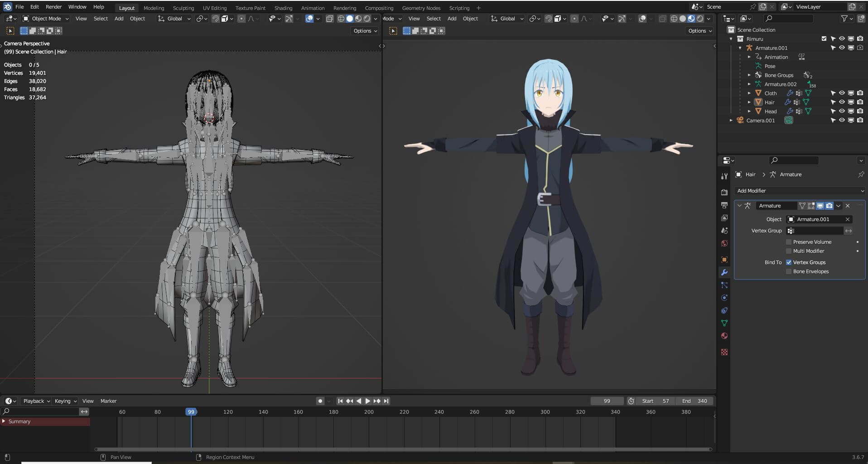Screen dimensions: 868x464
Task: Click the Options button in left viewport
Action: (365, 31)
